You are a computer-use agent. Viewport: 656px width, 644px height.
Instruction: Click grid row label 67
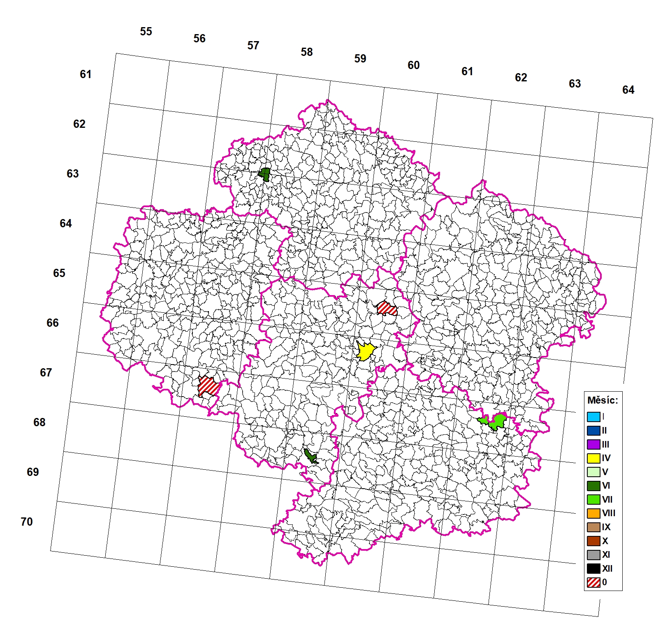(46, 372)
